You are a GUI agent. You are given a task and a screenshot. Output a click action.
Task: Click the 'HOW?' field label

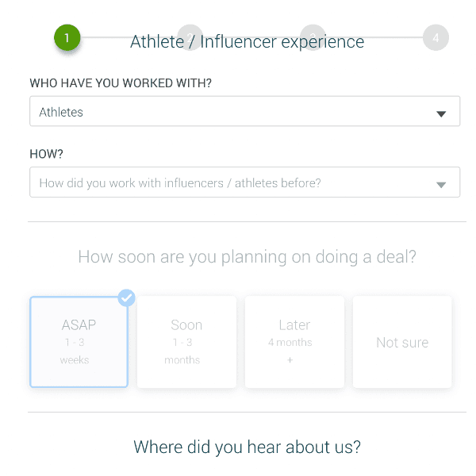tap(46, 154)
